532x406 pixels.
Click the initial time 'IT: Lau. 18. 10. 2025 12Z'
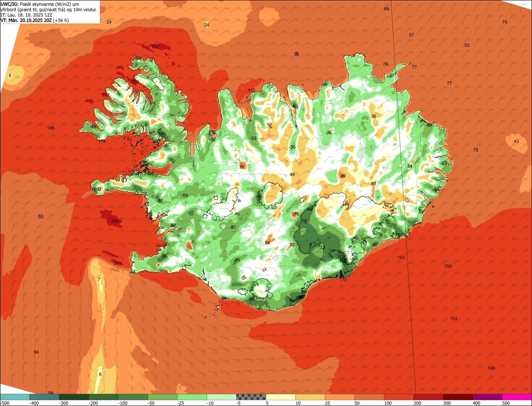point(27,15)
